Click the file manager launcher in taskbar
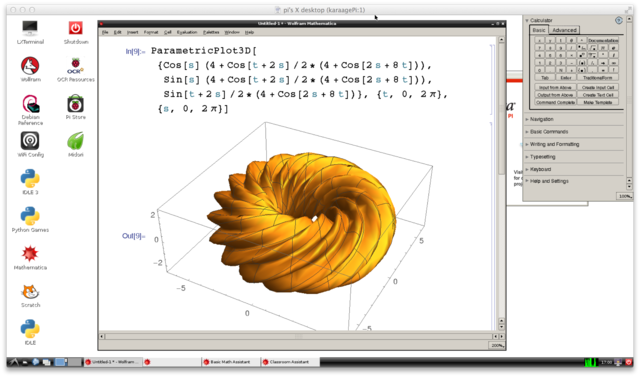 (25, 362)
